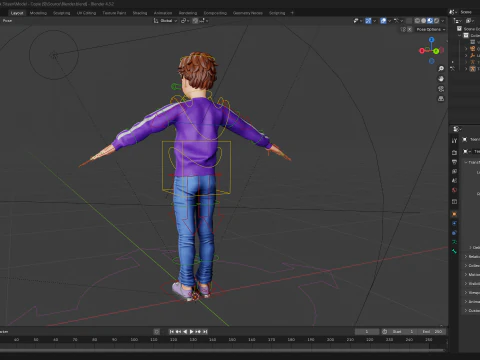Click the Start frame field

point(403,331)
